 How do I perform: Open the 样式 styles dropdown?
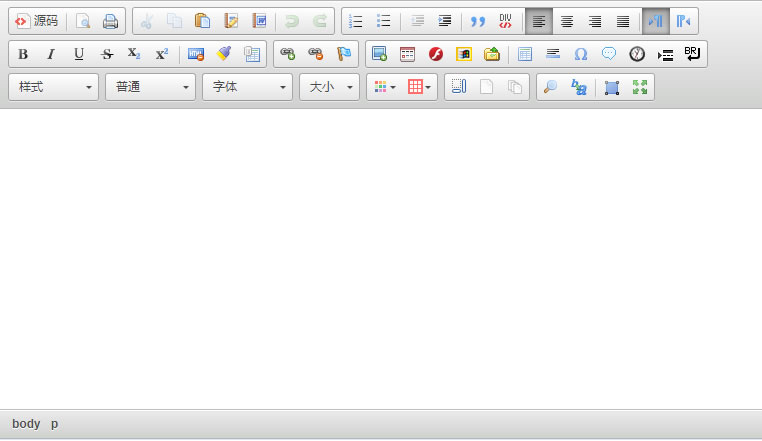[x=53, y=87]
